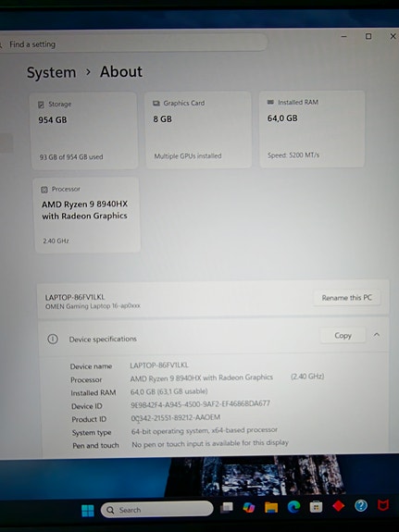Go back to System in breadcrumb
399x532 pixels.
[x=51, y=72]
